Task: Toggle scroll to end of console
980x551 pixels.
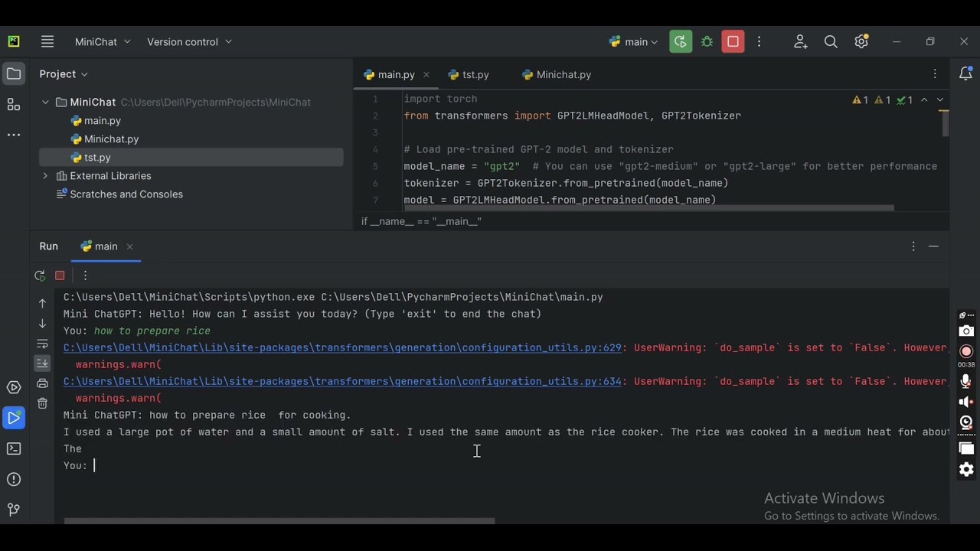Action: (42, 364)
